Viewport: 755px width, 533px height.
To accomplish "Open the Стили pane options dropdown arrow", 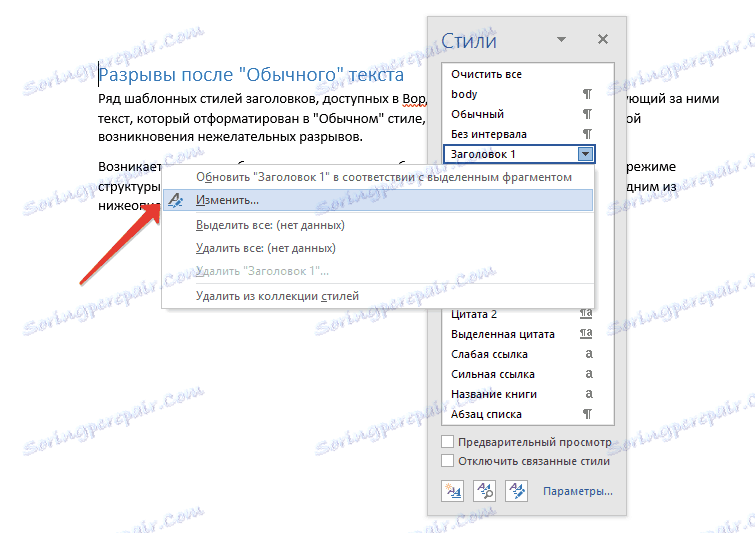I will 561,39.
